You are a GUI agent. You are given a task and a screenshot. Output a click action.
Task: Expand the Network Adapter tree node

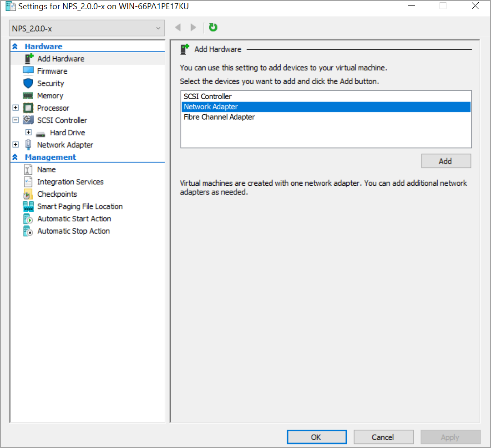15,145
